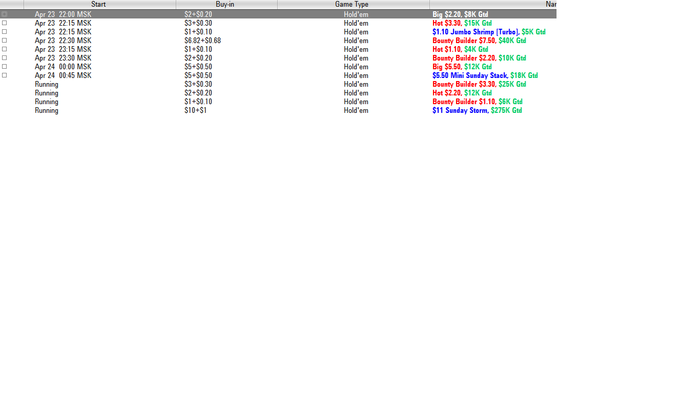Select Bounty Builder $2.20, $10K Gtd
Image resolution: width=700 pixels, height=394 pixels.
pyautogui.click(x=479, y=58)
